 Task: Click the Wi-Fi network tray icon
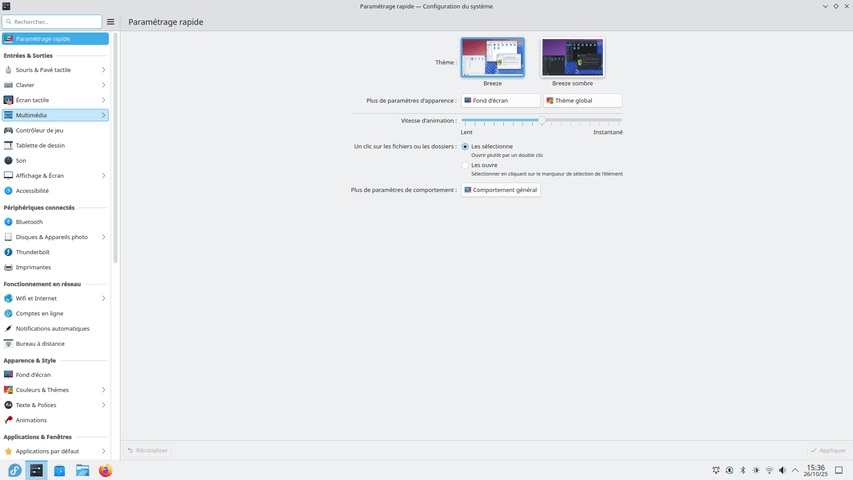tap(769, 470)
